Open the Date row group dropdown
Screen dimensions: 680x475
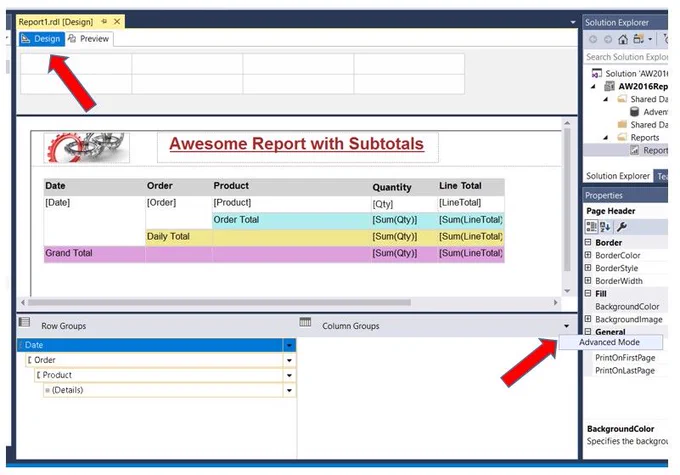pyautogui.click(x=289, y=345)
